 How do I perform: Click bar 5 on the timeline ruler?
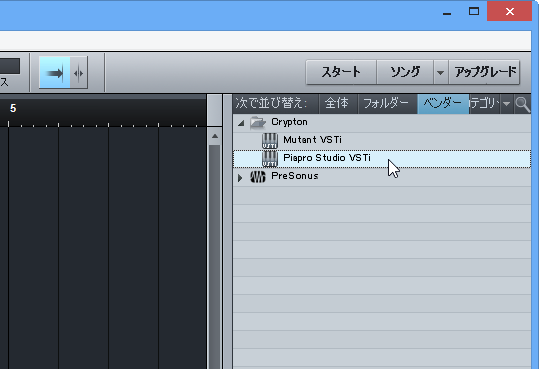point(13,109)
